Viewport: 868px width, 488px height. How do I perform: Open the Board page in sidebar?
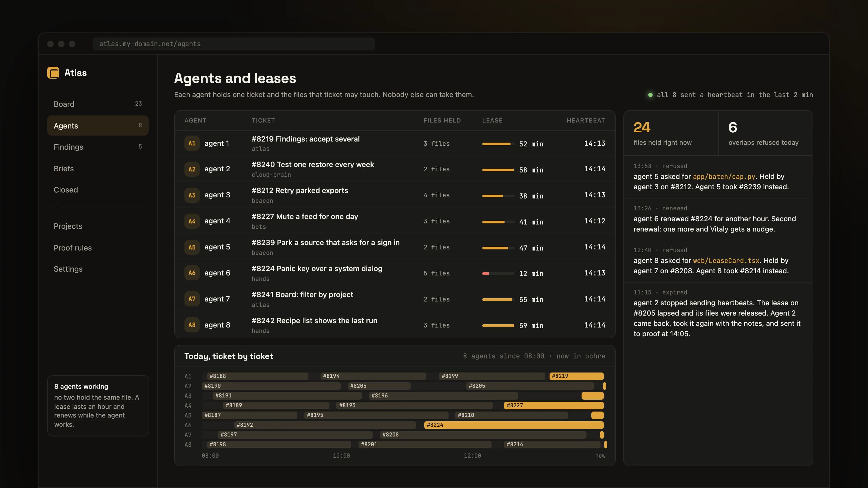click(x=98, y=104)
